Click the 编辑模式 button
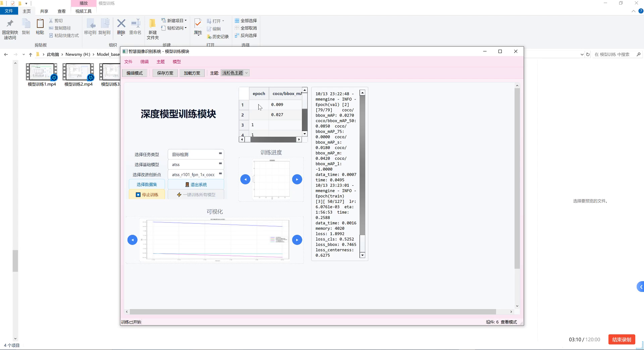Viewport: 644px width, 350px height. [135, 73]
